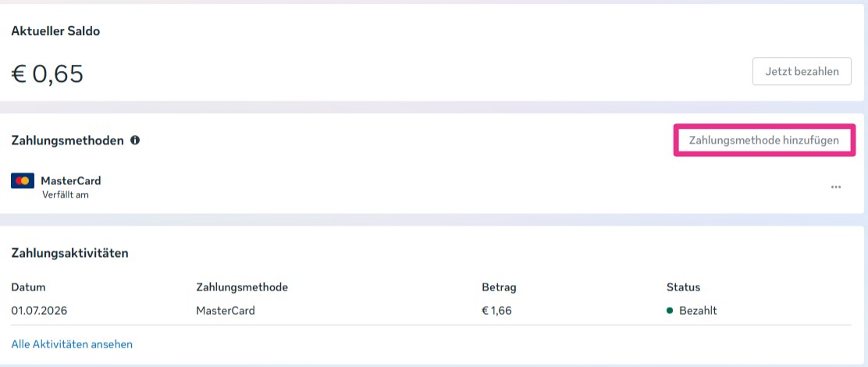
Task: Click the Zahlungsaktivitäten section heading
Action: point(69,254)
